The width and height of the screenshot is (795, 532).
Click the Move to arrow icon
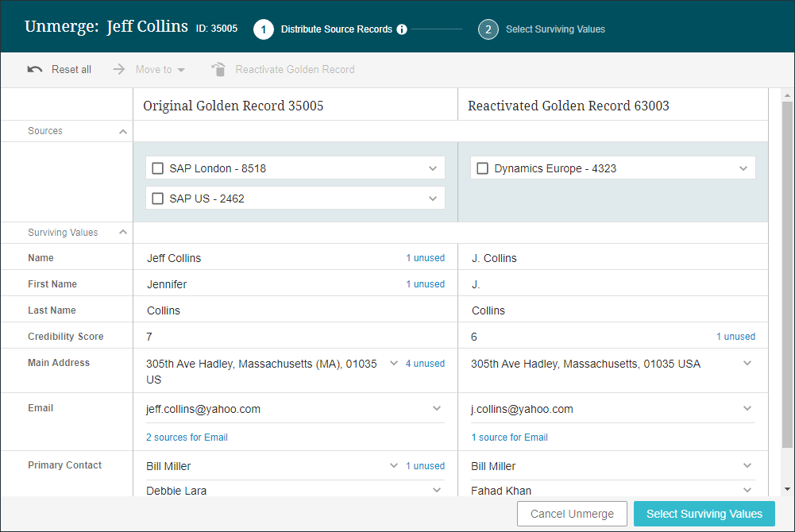(x=119, y=70)
